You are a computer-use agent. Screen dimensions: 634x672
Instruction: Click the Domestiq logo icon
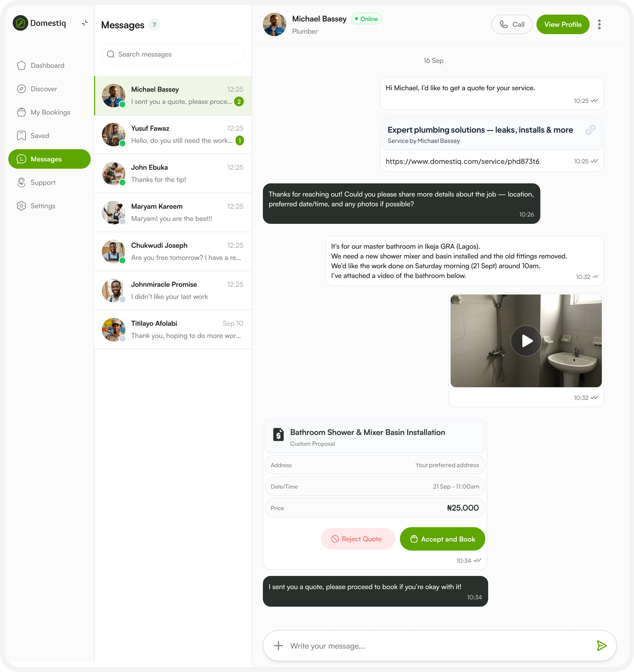(20, 23)
